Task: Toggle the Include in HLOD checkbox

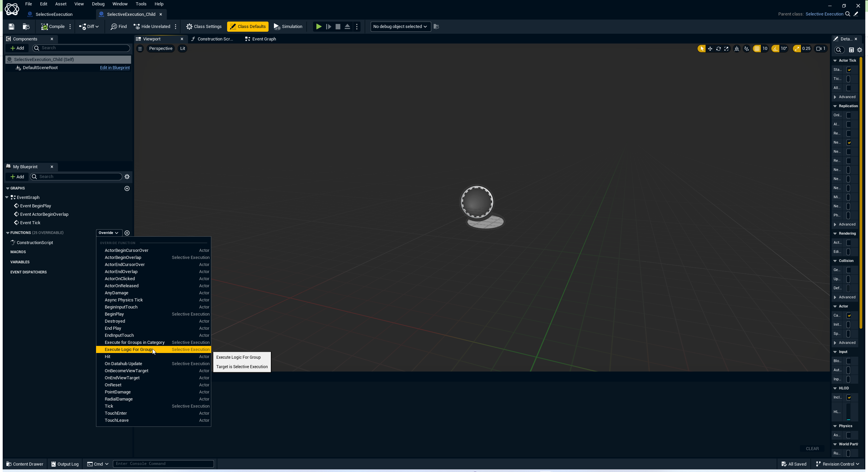Action: [x=849, y=397]
